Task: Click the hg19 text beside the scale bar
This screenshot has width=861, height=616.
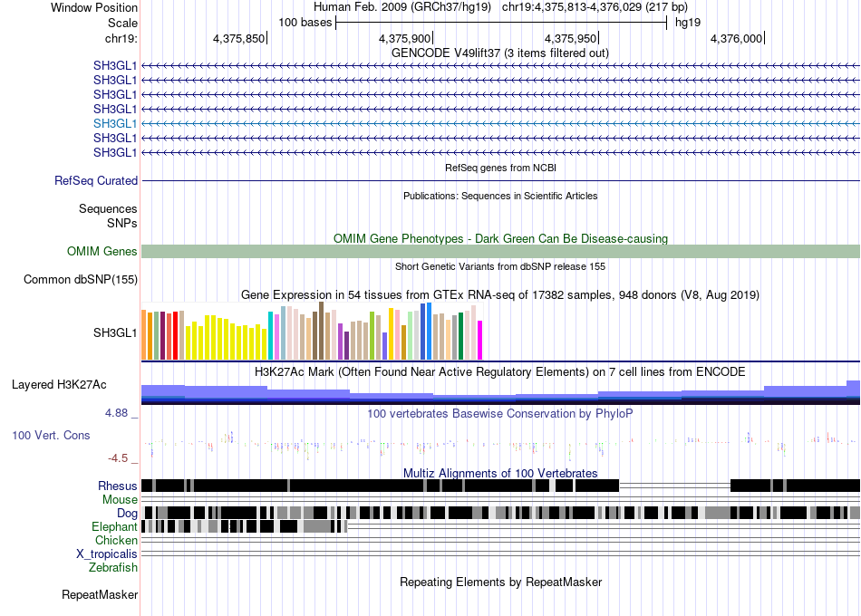Action: coord(688,23)
